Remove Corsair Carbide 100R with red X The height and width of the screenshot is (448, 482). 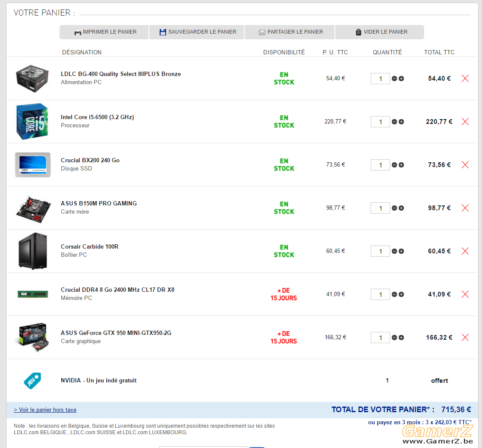pos(465,251)
